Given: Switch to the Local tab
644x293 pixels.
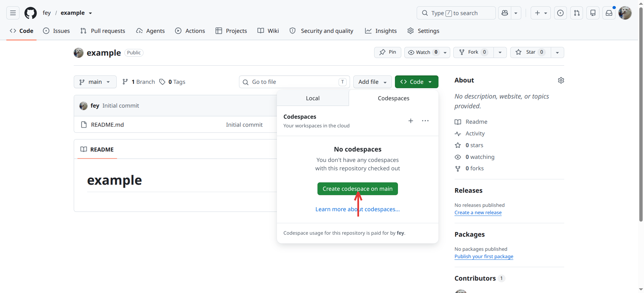Looking at the screenshot, I should [313, 98].
